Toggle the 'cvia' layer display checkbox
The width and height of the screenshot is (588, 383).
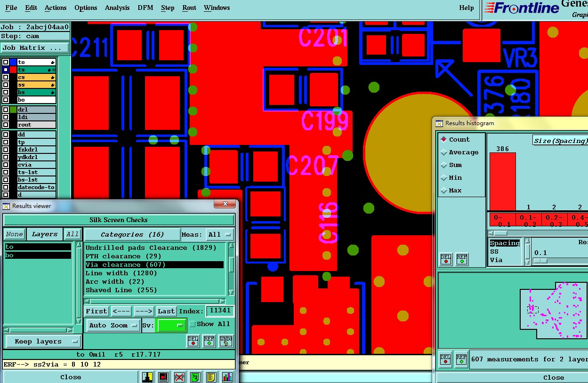point(6,165)
